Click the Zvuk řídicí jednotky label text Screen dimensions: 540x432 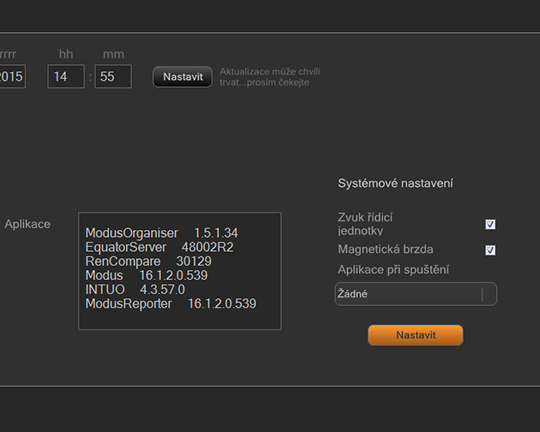pos(365,224)
